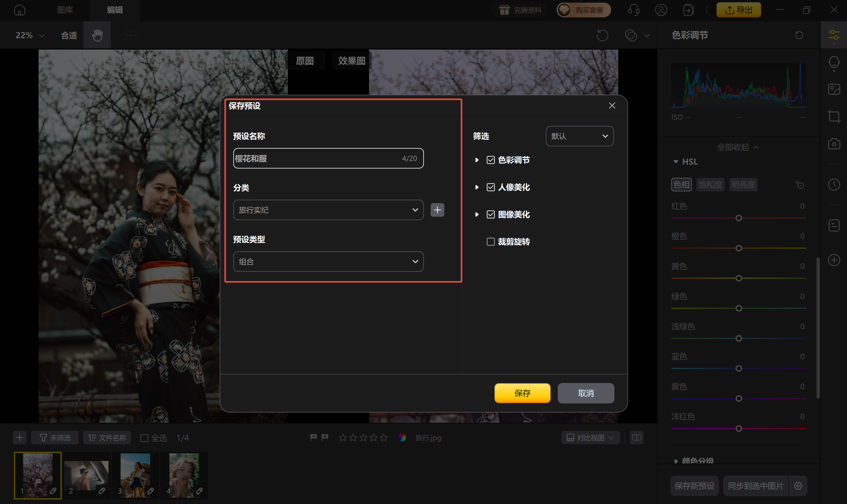The image size is (847, 504).
Task: Uncheck the 人像美化 checkbox
Action: pyautogui.click(x=490, y=187)
